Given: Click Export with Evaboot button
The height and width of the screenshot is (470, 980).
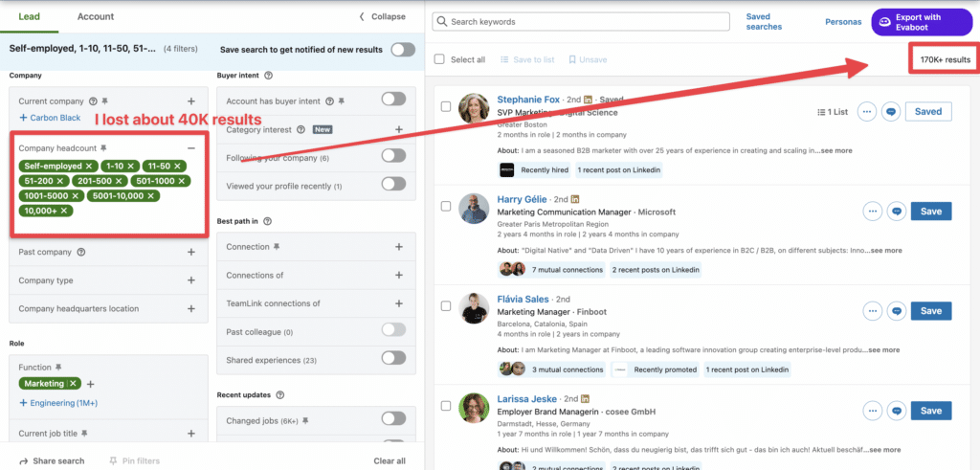Looking at the screenshot, I should tap(922, 22).
